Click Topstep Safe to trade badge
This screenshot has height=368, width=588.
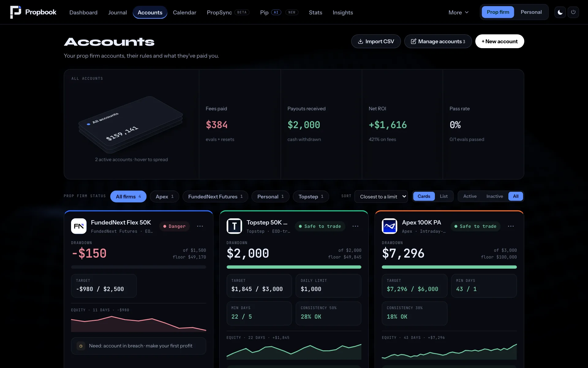[x=320, y=226]
